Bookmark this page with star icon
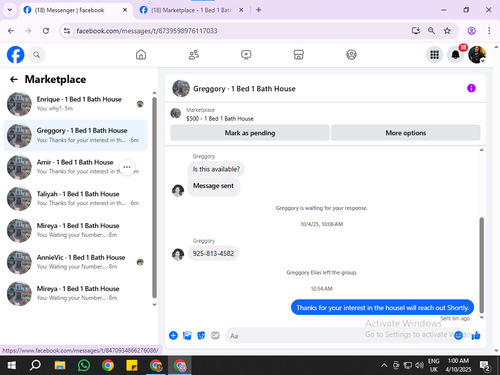The height and width of the screenshot is (375, 500). pos(447,31)
